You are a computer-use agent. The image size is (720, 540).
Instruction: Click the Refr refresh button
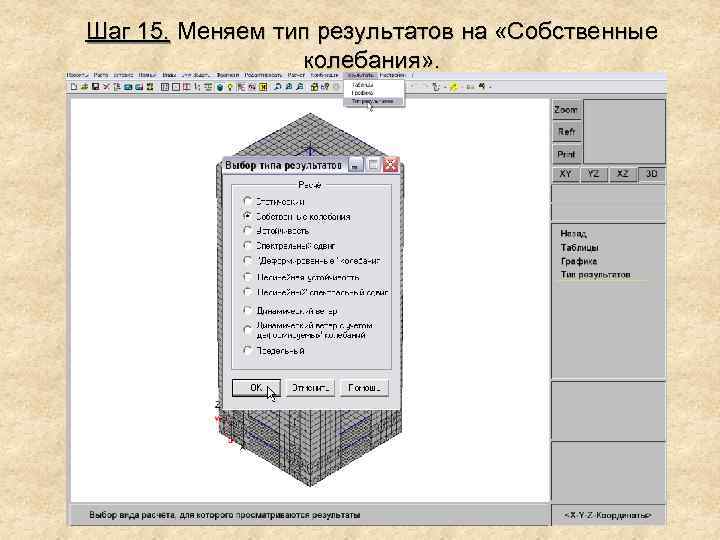pyautogui.click(x=566, y=132)
